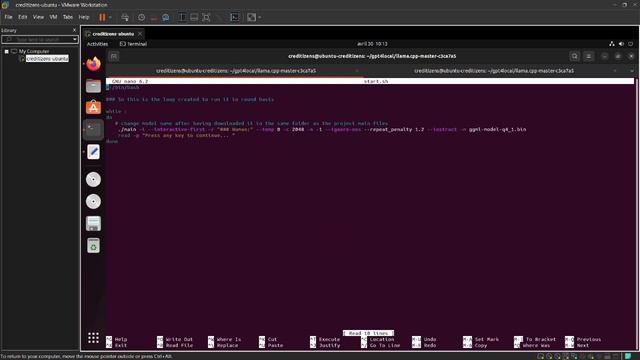Close the Library panel

[x=74, y=30]
